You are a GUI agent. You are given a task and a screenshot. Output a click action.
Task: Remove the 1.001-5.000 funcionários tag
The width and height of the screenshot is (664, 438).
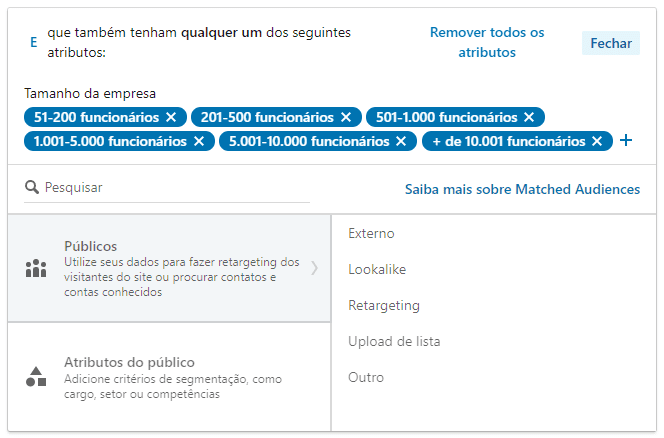199,141
